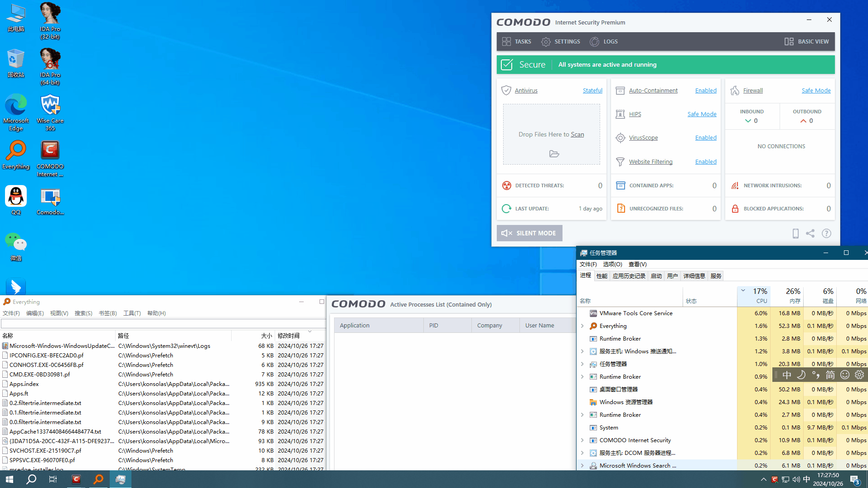
Task: Open COMODO Settings gear
Action: tap(560, 42)
